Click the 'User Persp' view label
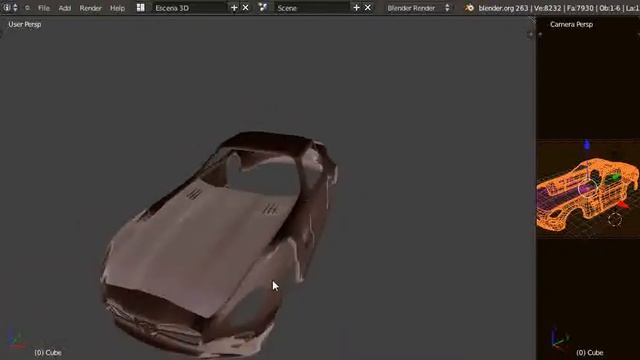The image size is (640, 360). (x=24, y=24)
